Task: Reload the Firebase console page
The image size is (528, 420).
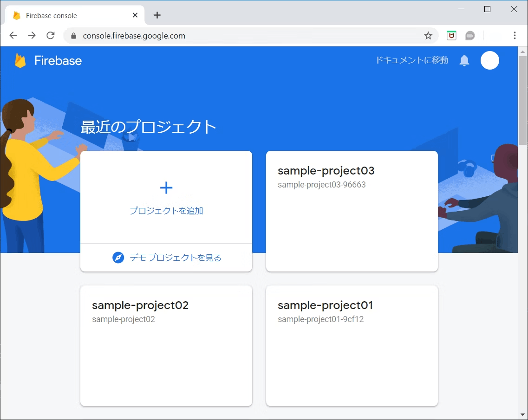Action: click(x=51, y=35)
